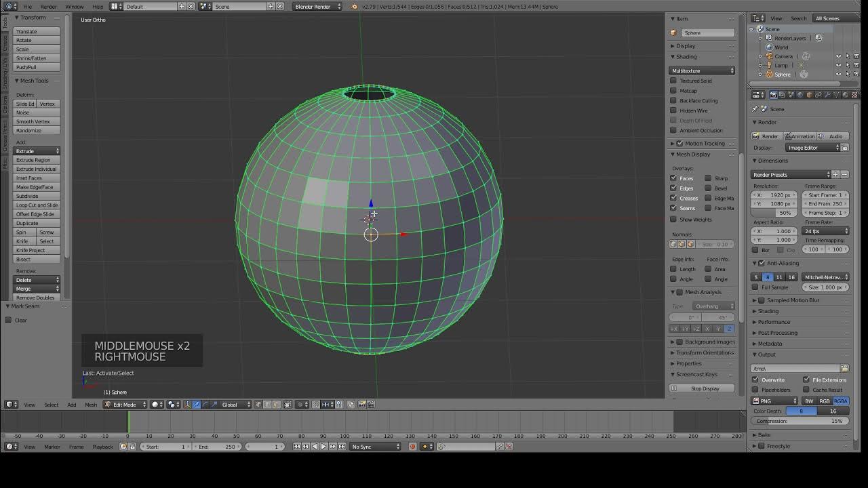868x488 pixels.
Task: Click the file browser icon beside output path
Action: [x=844, y=369]
